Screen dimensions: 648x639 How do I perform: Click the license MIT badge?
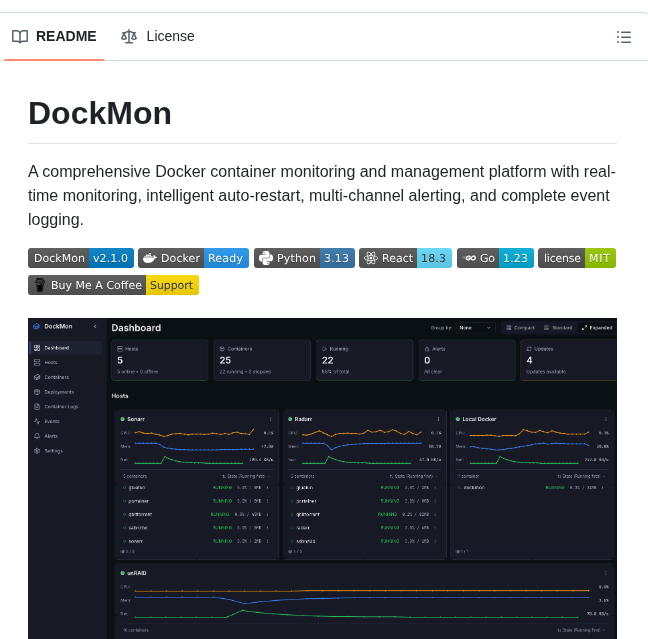pos(577,258)
